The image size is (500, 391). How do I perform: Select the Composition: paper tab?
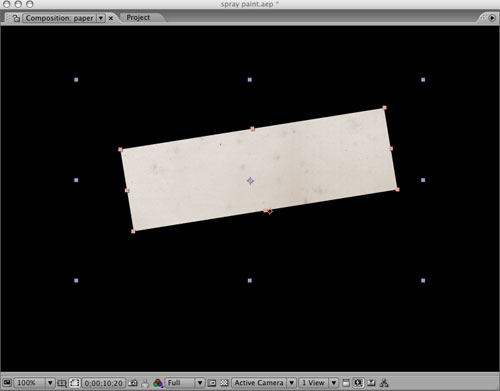pyautogui.click(x=59, y=18)
